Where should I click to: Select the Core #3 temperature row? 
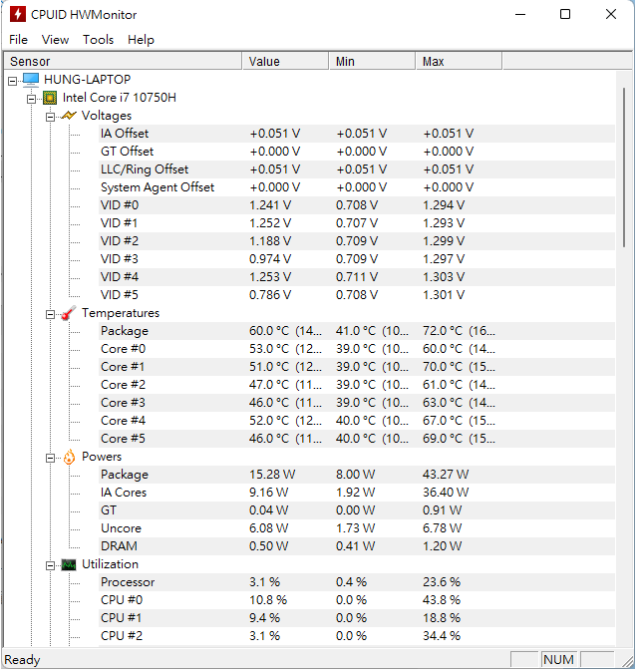357,403
